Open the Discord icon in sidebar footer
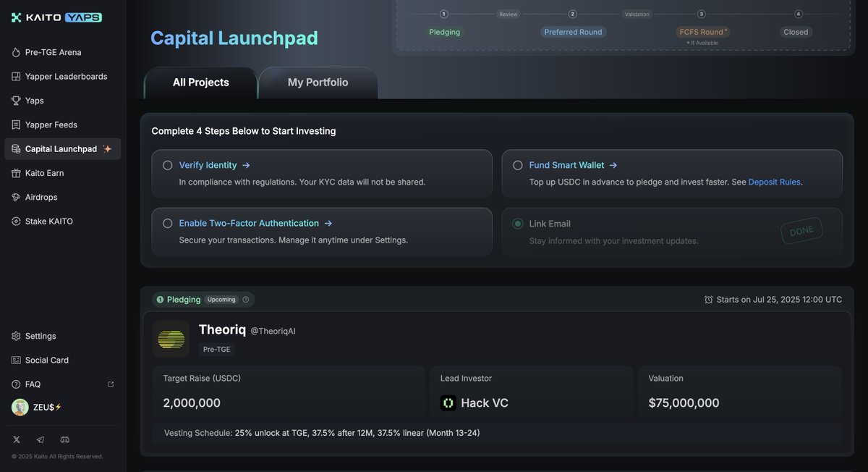Image resolution: width=868 pixels, height=472 pixels. [64, 439]
